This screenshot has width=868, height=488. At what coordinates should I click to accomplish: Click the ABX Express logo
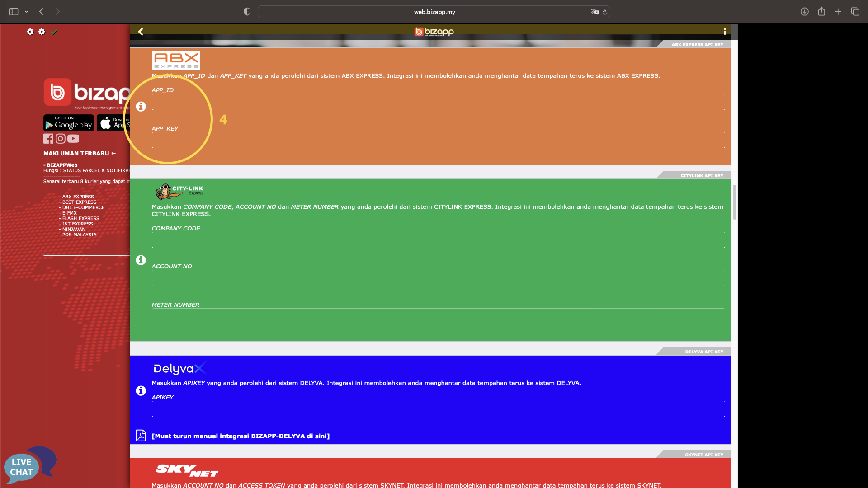point(176,61)
